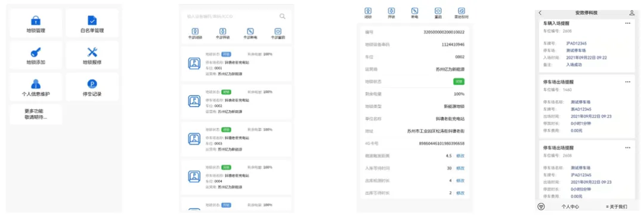Click the green status badge on lock 0002
Screen dimensions: 644x215
tap(227, 91)
